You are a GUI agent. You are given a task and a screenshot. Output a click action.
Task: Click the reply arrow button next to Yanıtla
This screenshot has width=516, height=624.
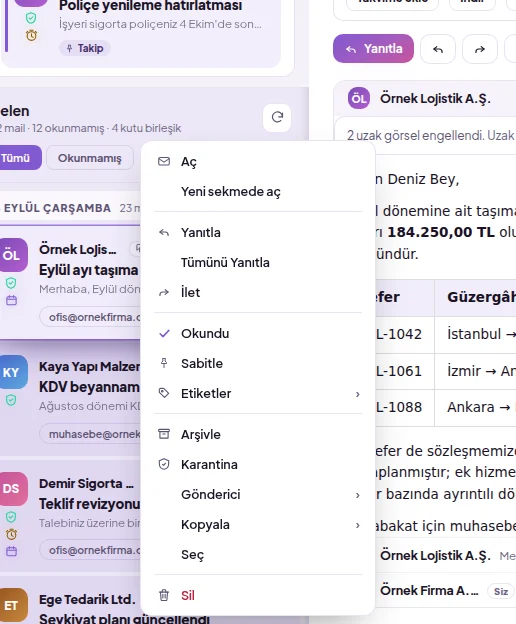coord(438,49)
